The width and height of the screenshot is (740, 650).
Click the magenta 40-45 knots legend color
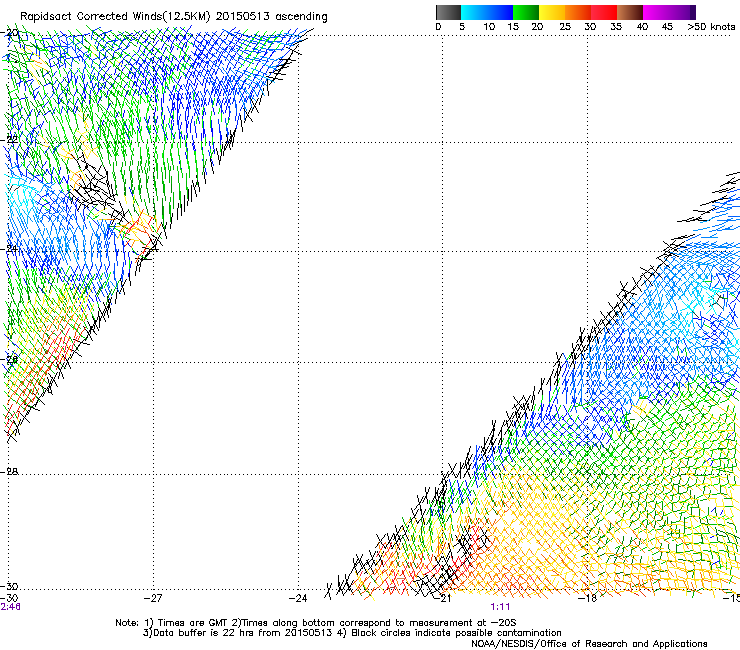656,12
